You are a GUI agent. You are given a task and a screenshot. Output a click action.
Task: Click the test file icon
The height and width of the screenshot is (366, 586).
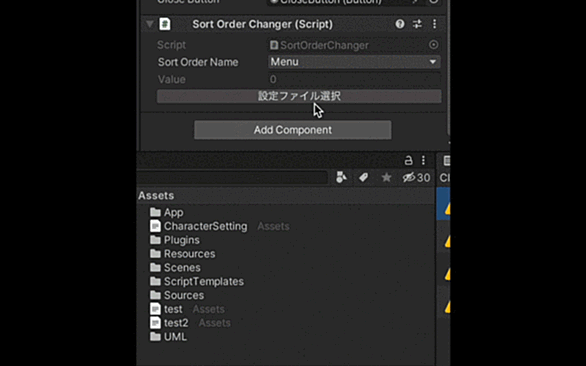[x=155, y=309]
